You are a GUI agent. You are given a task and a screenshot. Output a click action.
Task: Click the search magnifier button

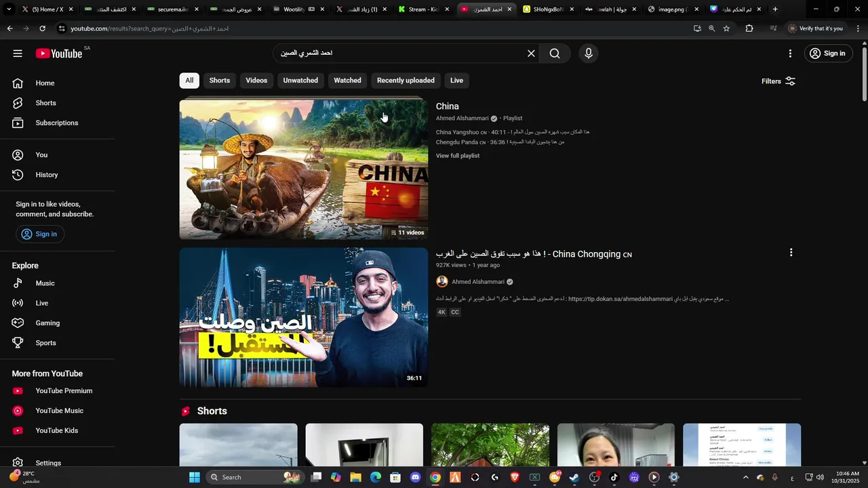(555, 54)
